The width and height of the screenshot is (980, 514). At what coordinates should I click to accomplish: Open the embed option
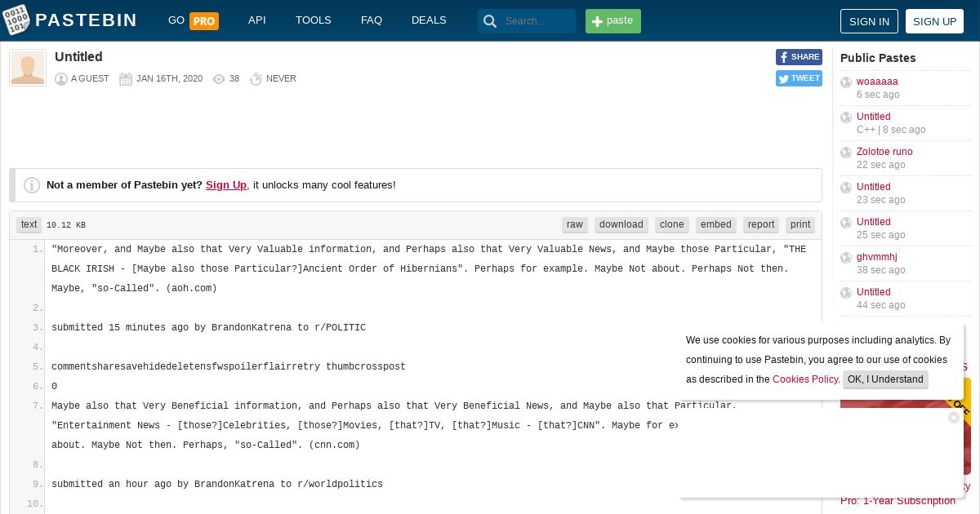click(716, 225)
